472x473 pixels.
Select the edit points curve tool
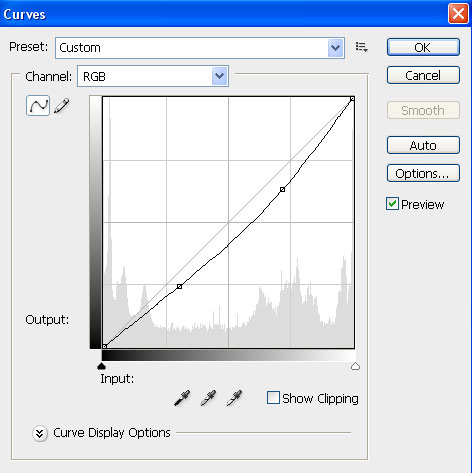coord(38,106)
